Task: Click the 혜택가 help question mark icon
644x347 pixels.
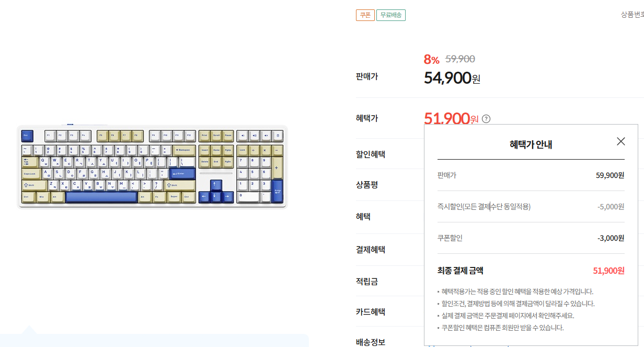Action: pyautogui.click(x=487, y=119)
